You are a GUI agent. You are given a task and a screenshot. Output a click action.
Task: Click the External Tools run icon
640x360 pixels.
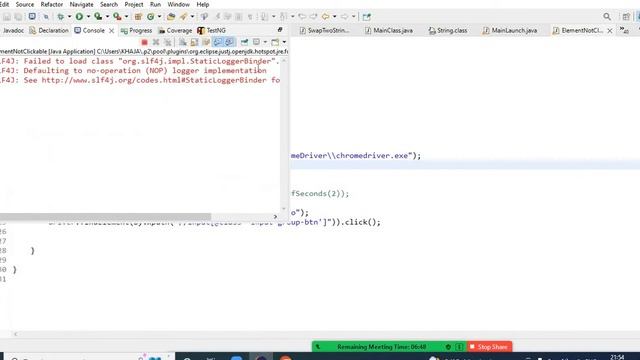[117, 17]
